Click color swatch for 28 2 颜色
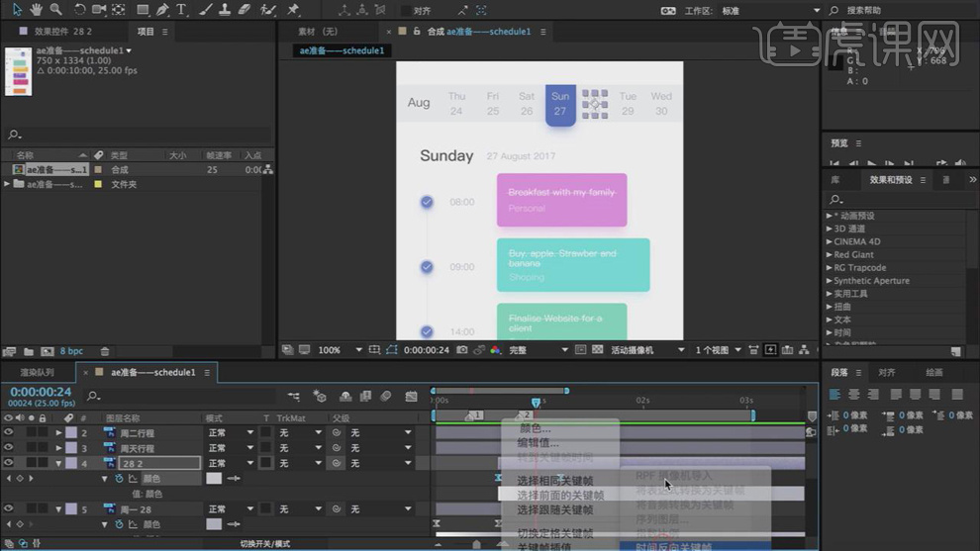980x551 pixels. 214,479
